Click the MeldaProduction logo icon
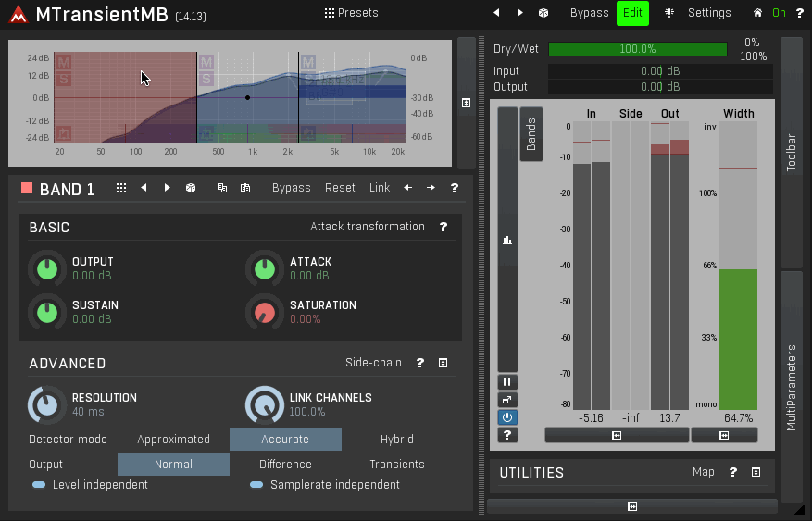 pos(19,15)
